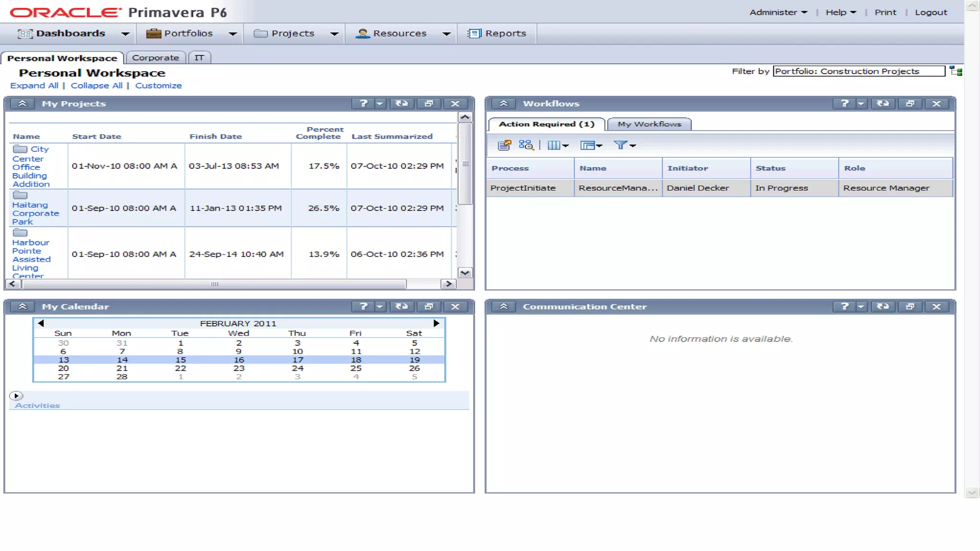Sort workflows by Status column header
This screenshot has height=551, width=980.
tap(794, 168)
